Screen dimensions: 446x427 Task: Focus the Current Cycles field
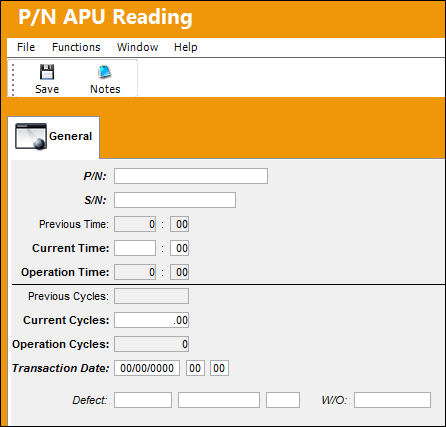pos(151,320)
